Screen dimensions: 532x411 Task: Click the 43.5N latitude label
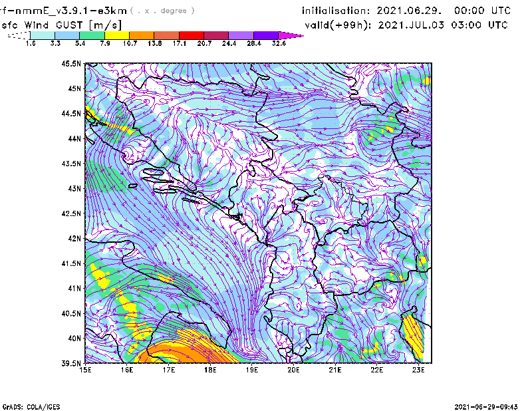coord(71,164)
